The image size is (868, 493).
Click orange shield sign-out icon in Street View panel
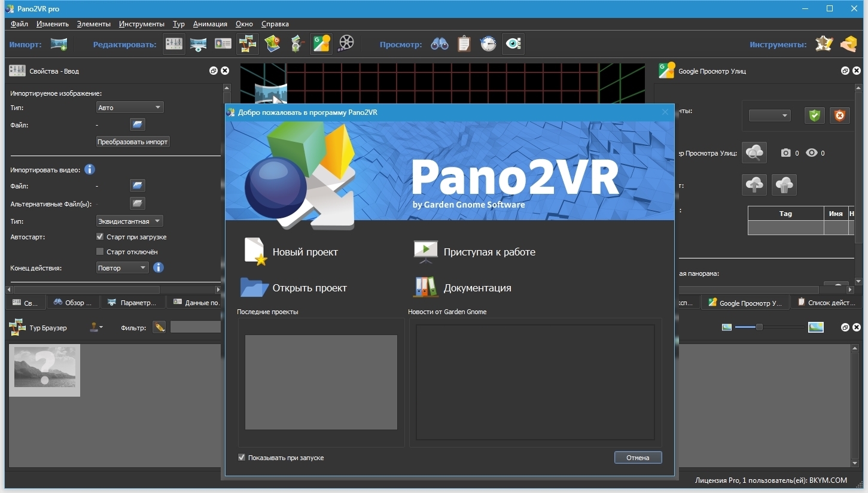[840, 115]
